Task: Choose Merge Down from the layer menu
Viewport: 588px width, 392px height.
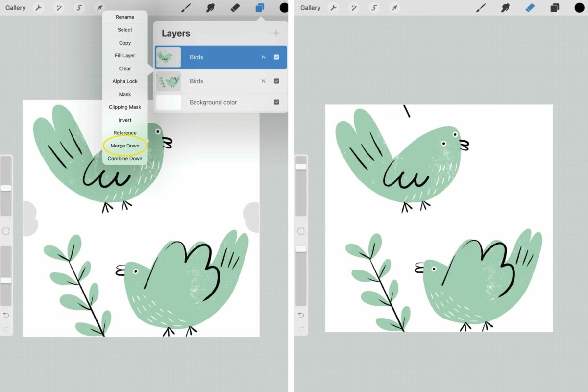Action: [125, 146]
